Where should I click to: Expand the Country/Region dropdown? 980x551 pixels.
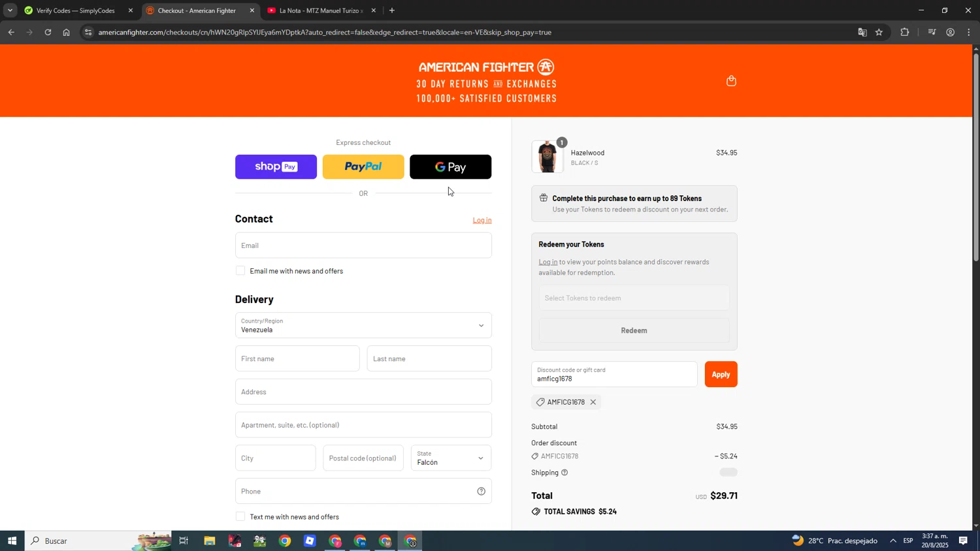[363, 325]
